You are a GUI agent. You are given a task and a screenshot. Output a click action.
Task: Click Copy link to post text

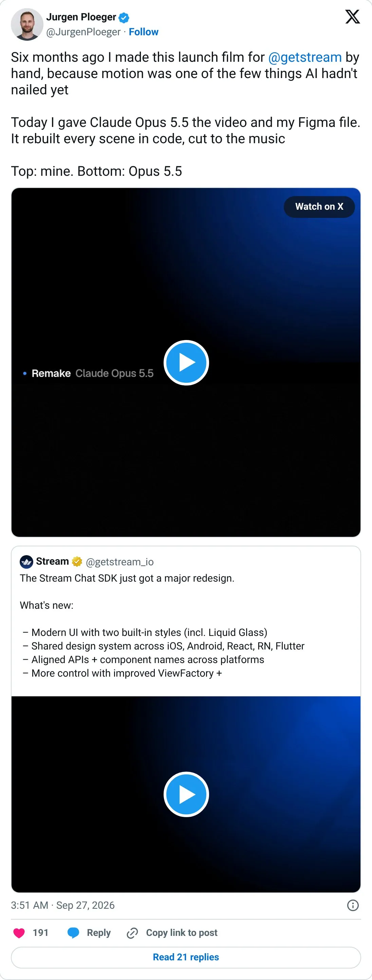[x=182, y=932]
